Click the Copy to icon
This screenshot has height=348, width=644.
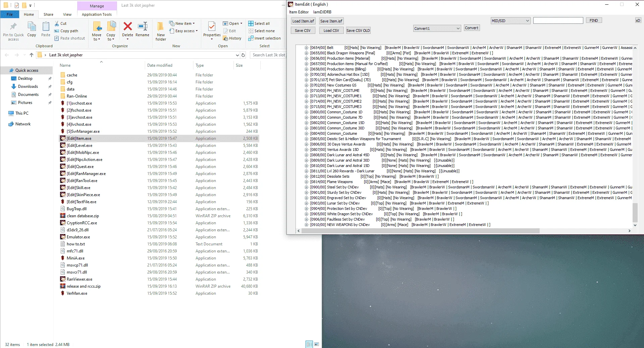click(111, 26)
